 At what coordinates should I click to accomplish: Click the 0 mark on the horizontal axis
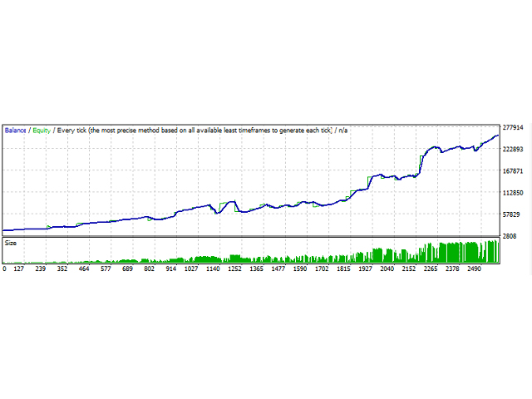pos(4,269)
